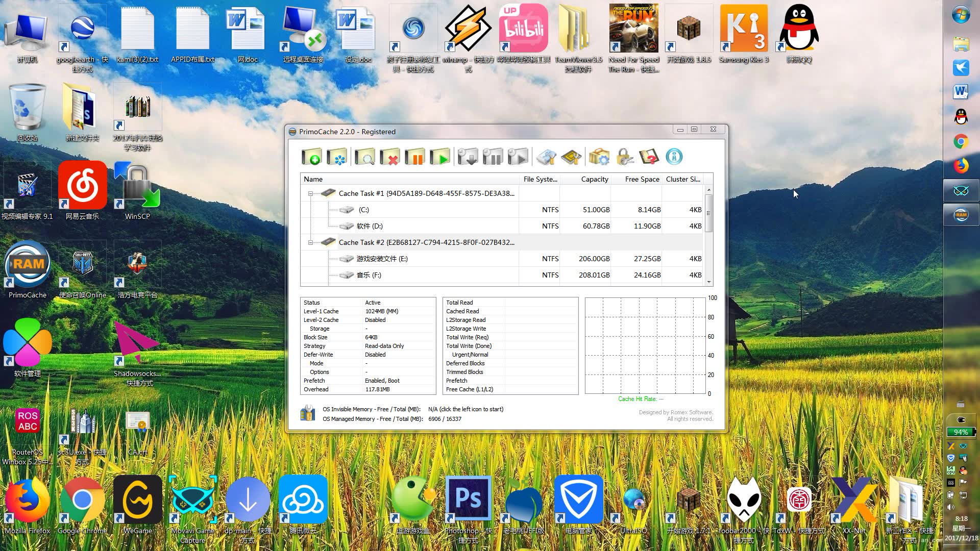Collapse Cache Task #2 tree node
This screenshot has height=551, width=980.
pos(310,243)
